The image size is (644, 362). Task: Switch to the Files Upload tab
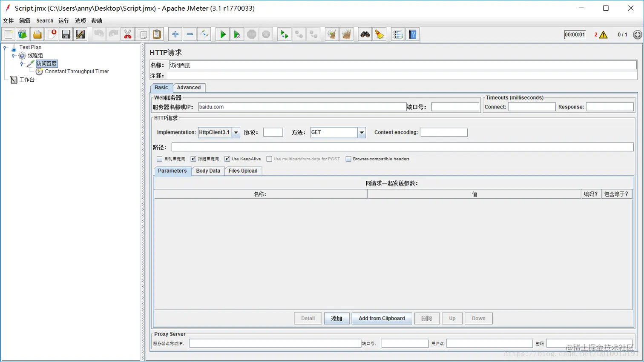coord(243,171)
